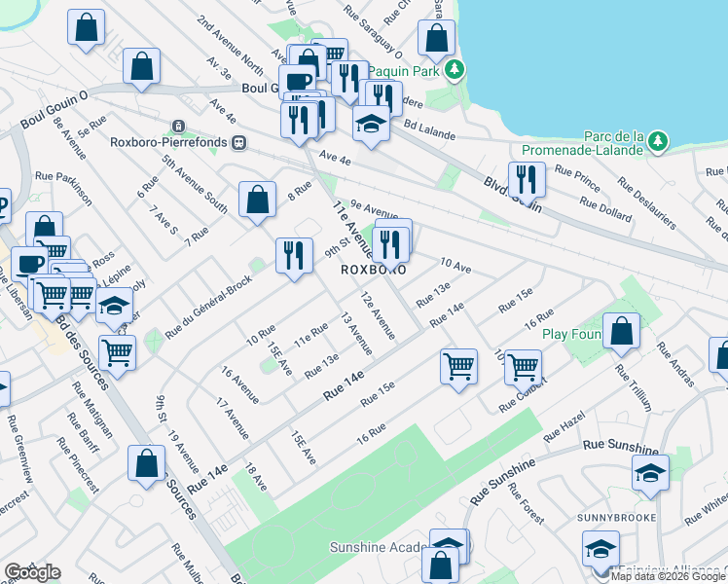Select restaurant pin left of Ave 4e label

(x=299, y=123)
